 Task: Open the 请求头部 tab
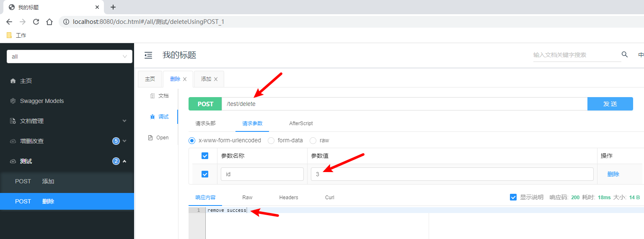pyautogui.click(x=206, y=123)
